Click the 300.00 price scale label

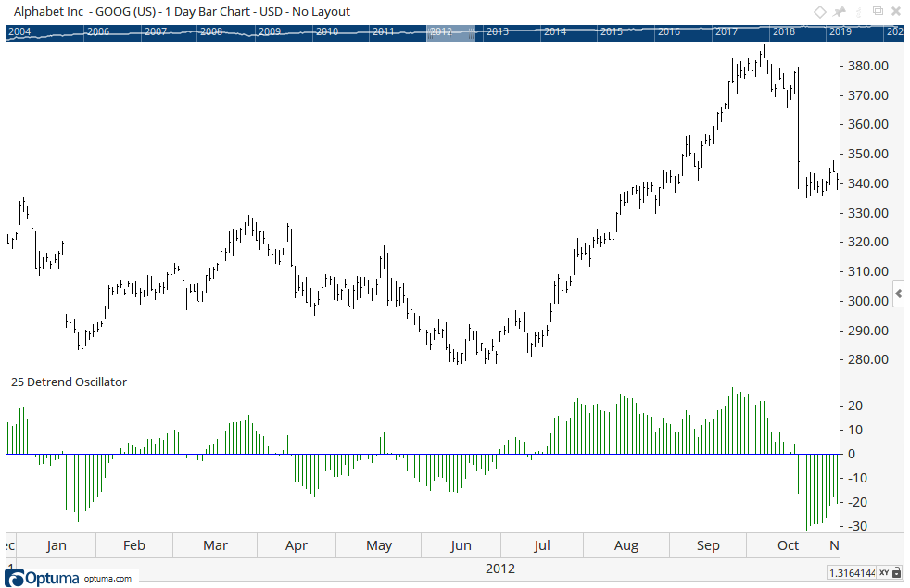point(868,302)
